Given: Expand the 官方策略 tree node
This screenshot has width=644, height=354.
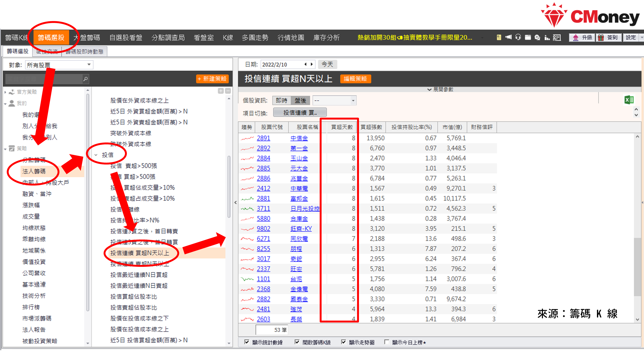Looking at the screenshot, I should (5, 92).
